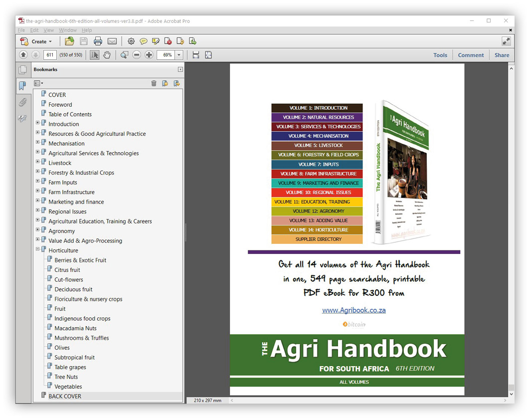
Task: Zoom in with the plus button
Action: pos(149,55)
